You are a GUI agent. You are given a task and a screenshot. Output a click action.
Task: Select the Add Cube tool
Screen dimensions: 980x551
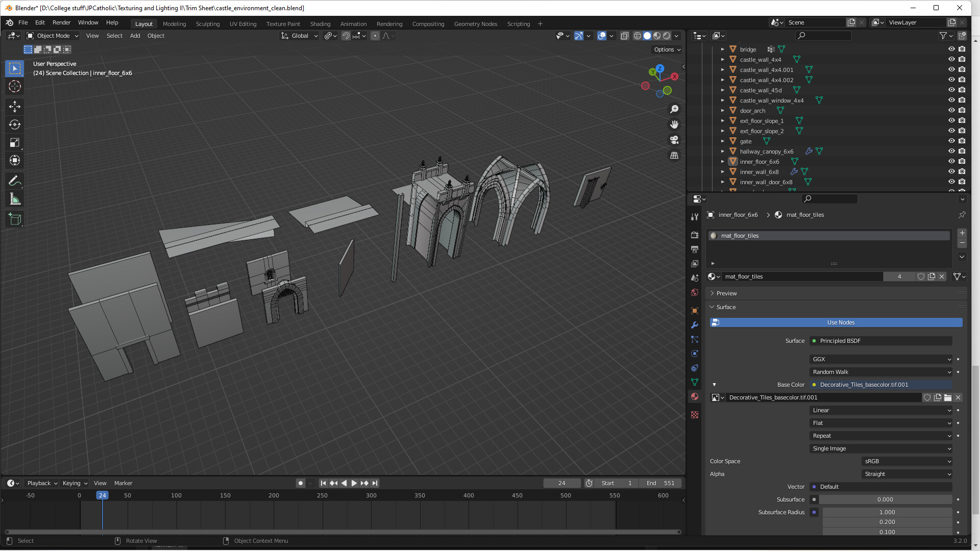pyautogui.click(x=14, y=219)
